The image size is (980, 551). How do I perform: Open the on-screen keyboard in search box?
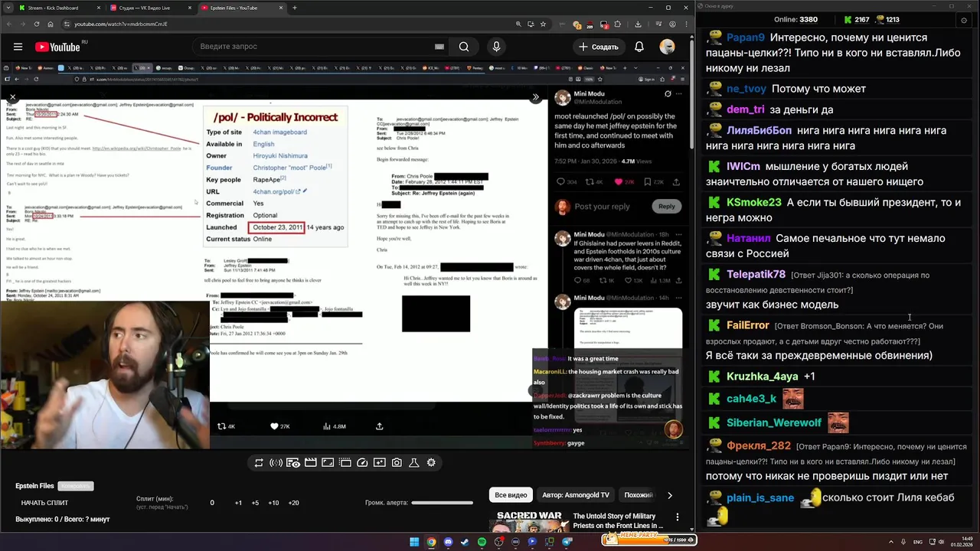439,47
